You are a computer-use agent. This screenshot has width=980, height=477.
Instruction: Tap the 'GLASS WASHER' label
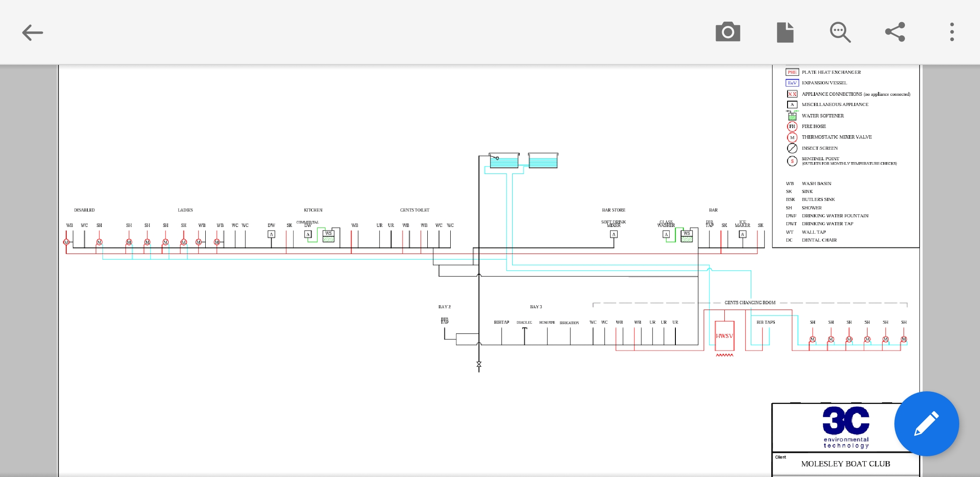tap(666, 223)
